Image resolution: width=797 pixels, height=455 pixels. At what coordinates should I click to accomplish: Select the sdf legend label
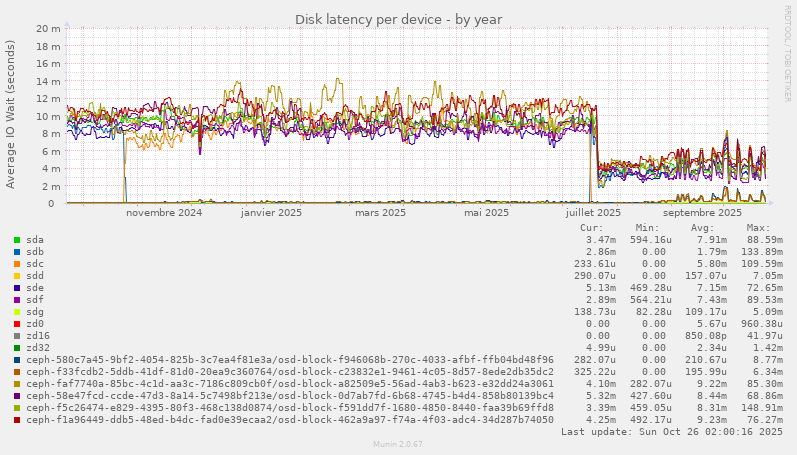coord(35,300)
